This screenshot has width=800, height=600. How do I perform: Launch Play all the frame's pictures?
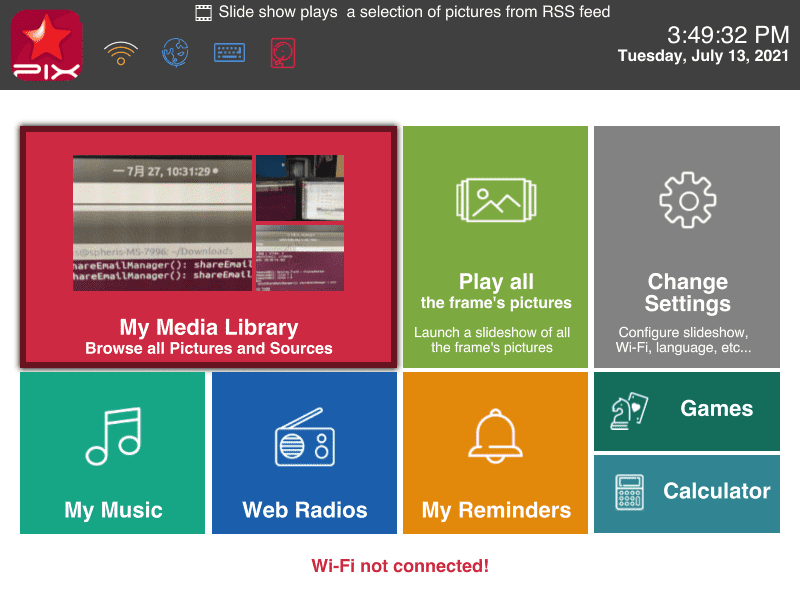tap(495, 247)
